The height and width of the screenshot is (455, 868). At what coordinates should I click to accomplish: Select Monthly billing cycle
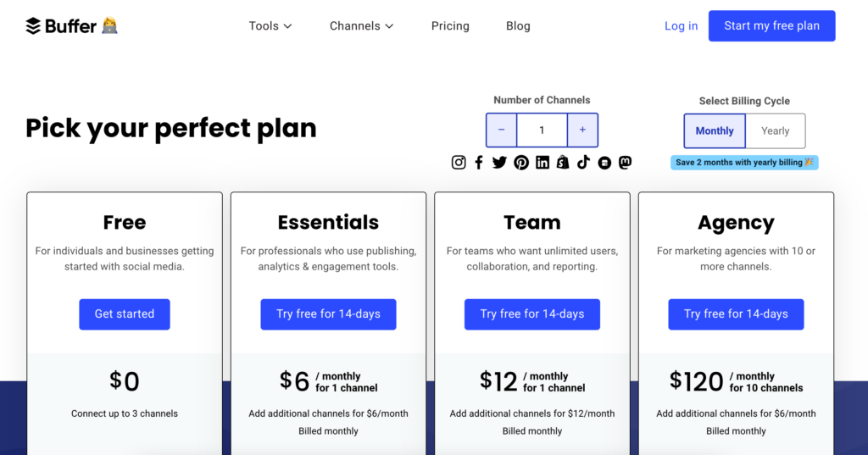[715, 131]
